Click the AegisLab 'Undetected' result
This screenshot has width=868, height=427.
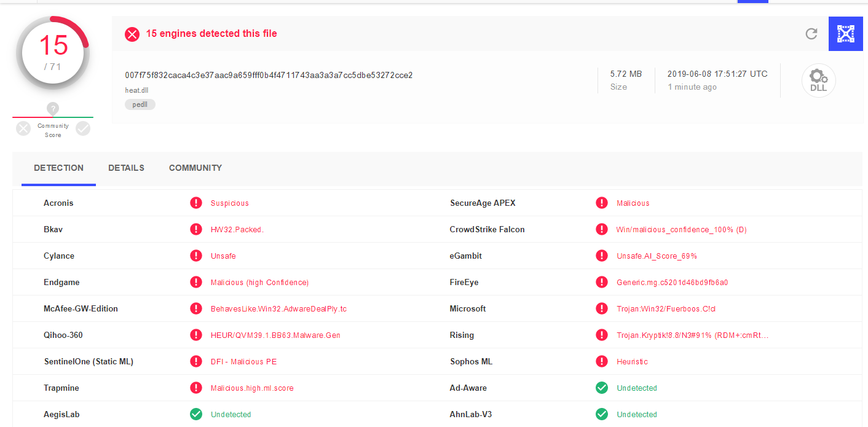click(x=231, y=415)
